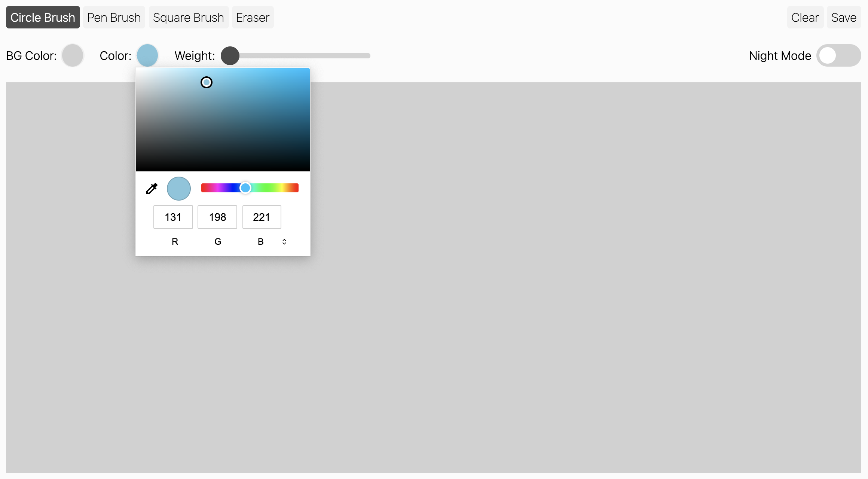This screenshot has width=868, height=479.
Task: Toggle the color picker open or closed
Action: [x=147, y=55]
